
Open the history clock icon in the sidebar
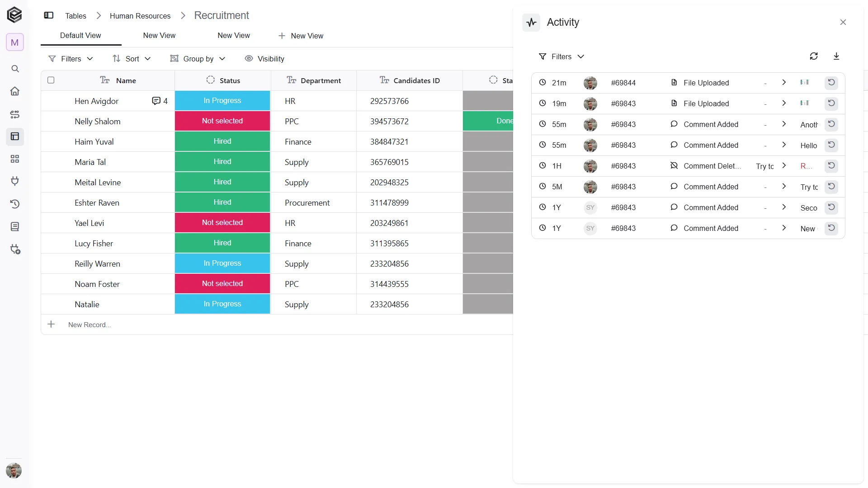(x=15, y=204)
